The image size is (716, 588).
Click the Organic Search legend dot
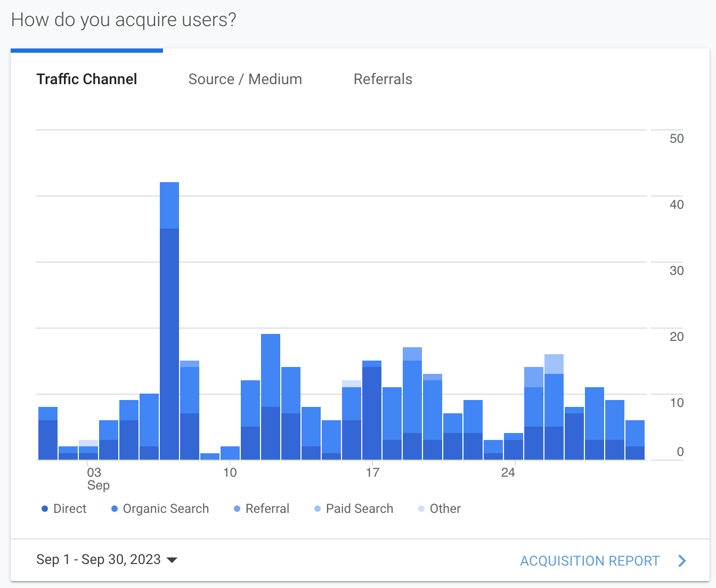(x=115, y=509)
